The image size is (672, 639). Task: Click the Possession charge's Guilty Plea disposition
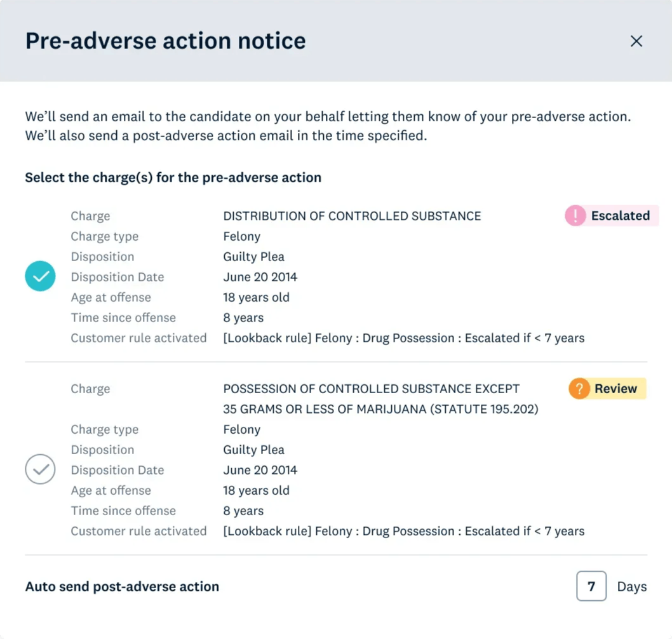tap(253, 450)
